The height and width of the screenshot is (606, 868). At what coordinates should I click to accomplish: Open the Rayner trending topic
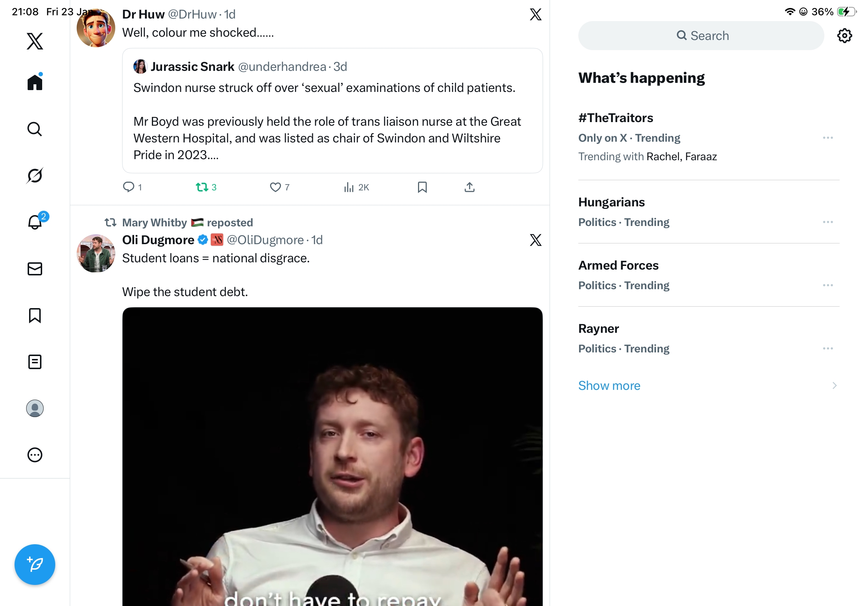[x=598, y=329]
